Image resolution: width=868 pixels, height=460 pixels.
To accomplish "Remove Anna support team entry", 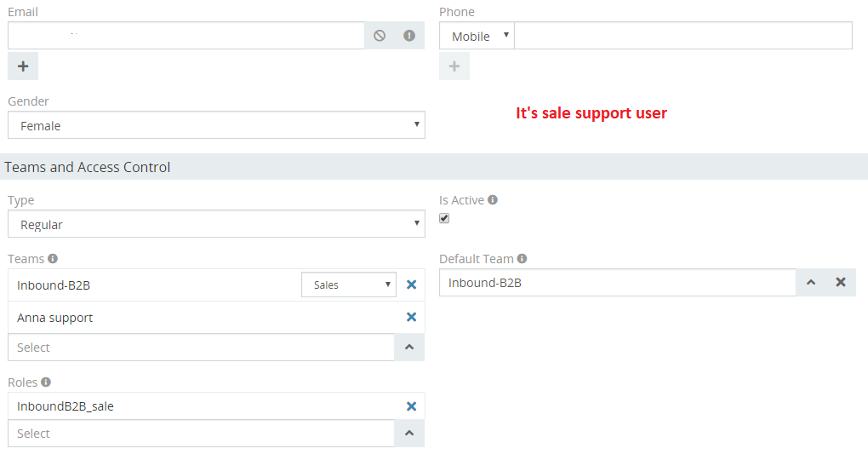I will tap(411, 317).
